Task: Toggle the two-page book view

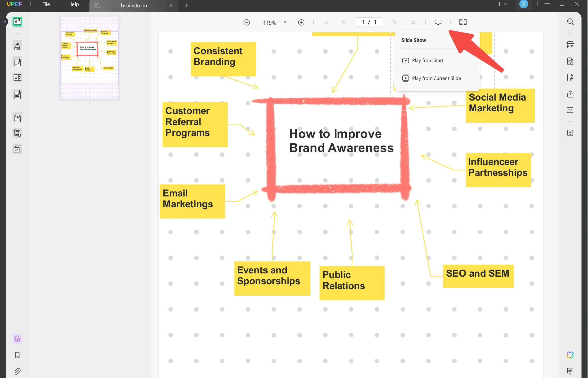Action: (x=463, y=22)
